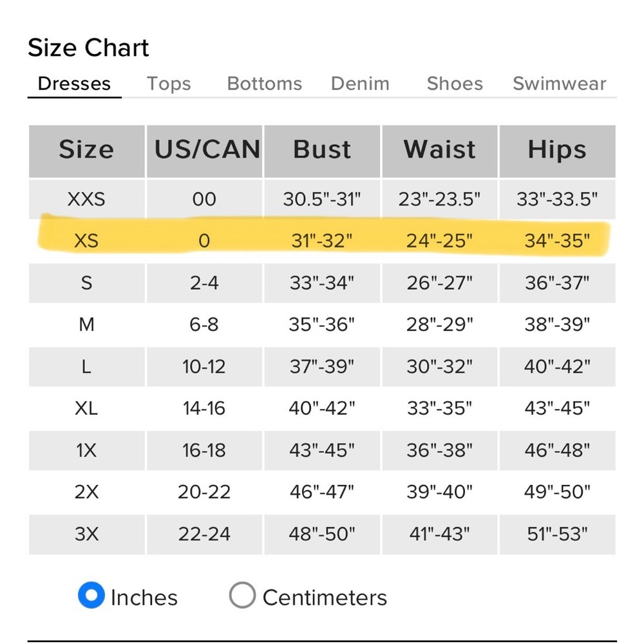Open the Bottoms size chart tab
Screen dimensions: 644x644
coord(265,84)
